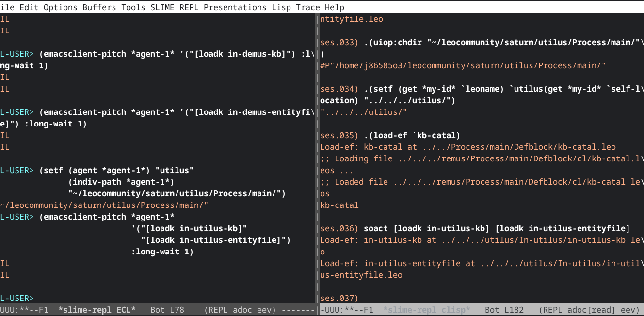Open the Lisp menu
Viewport: 644px width, 316px height.
[x=281, y=7]
